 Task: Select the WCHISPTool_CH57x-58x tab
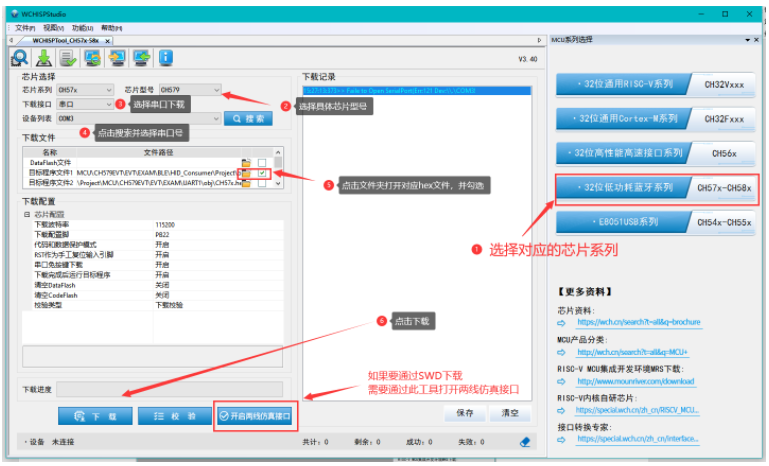click(66, 41)
